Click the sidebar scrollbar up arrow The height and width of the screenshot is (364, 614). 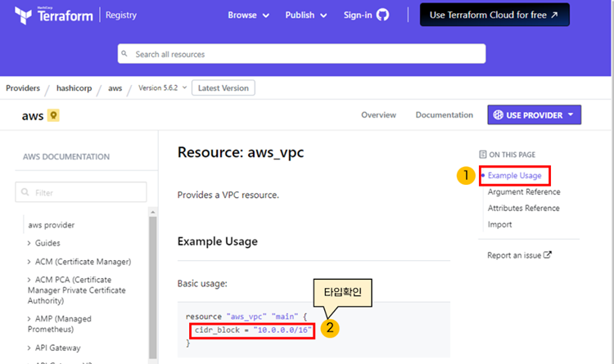pyautogui.click(x=153, y=212)
